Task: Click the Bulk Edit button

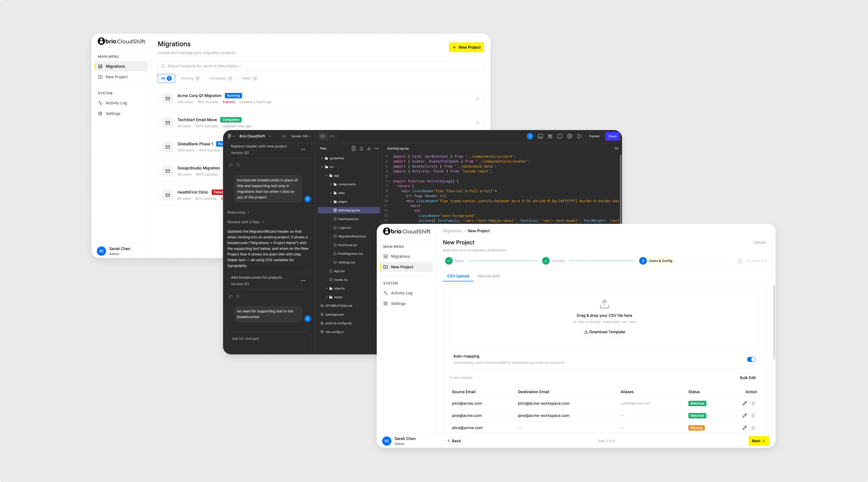Action: point(747,378)
